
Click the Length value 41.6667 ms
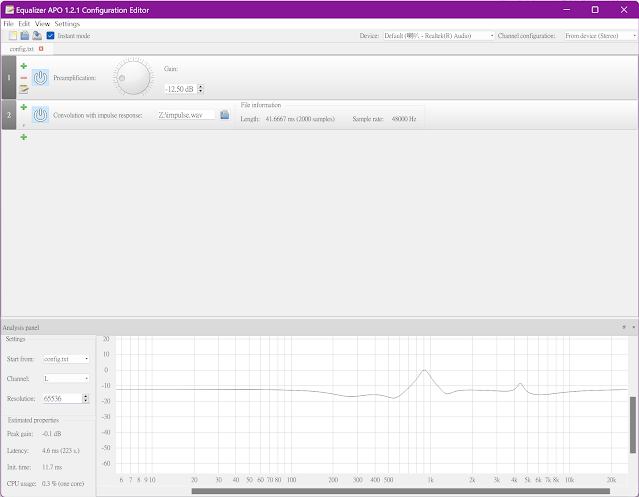coord(300,119)
